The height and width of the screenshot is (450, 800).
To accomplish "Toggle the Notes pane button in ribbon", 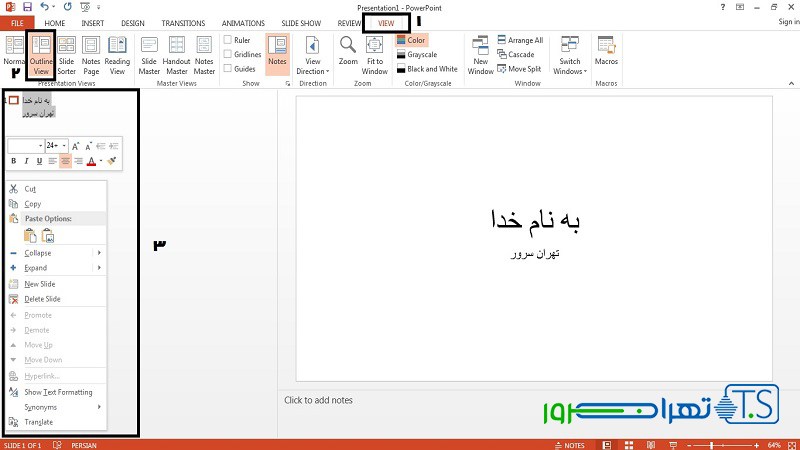I will pyautogui.click(x=277, y=55).
